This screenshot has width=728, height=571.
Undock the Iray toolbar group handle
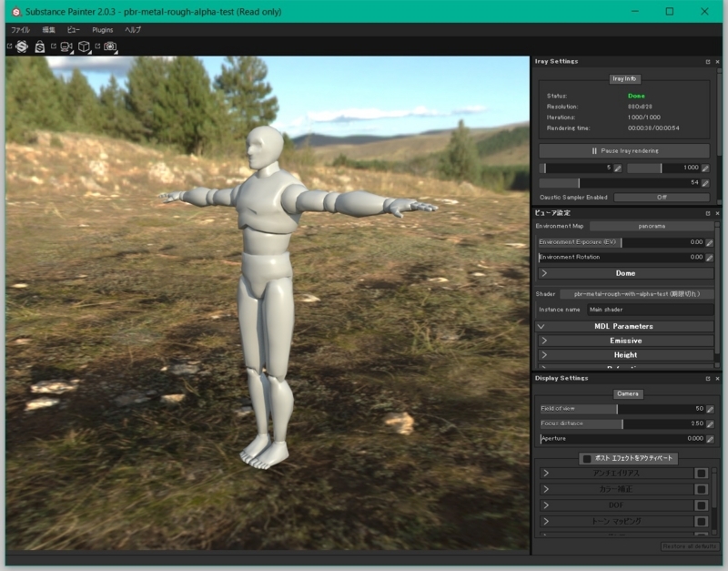click(x=97, y=46)
